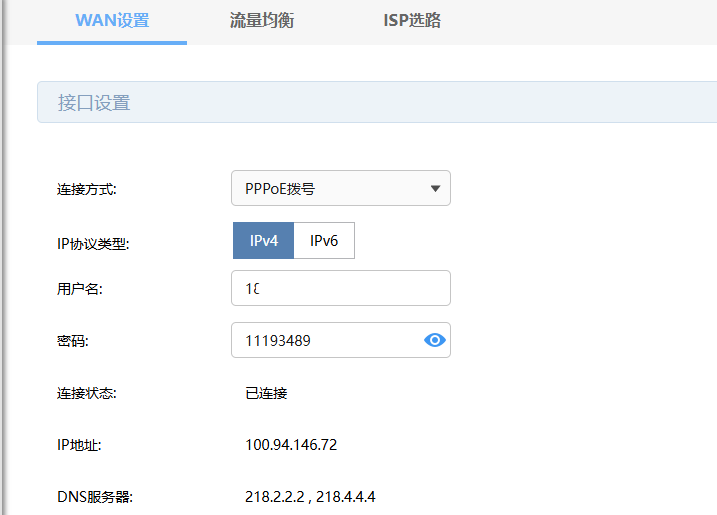This screenshot has height=515, width=717.
Task: Toggle password visibility eye icon
Action: tap(434, 340)
